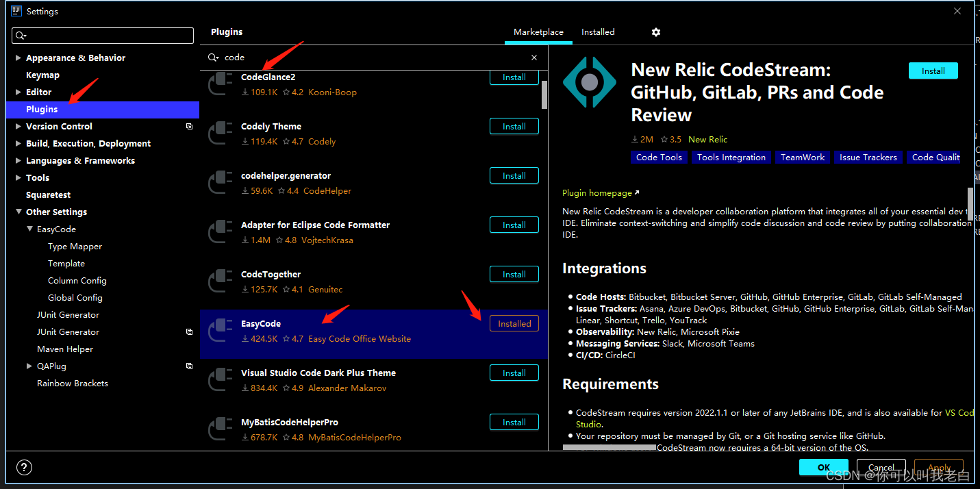Install the codehelper.generator plugin

pyautogui.click(x=514, y=176)
